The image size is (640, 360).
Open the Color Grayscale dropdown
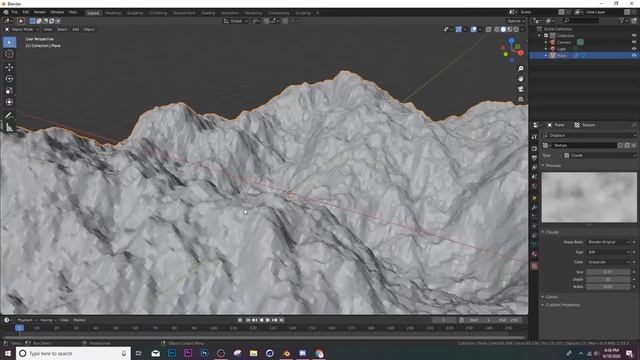tap(609, 262)
